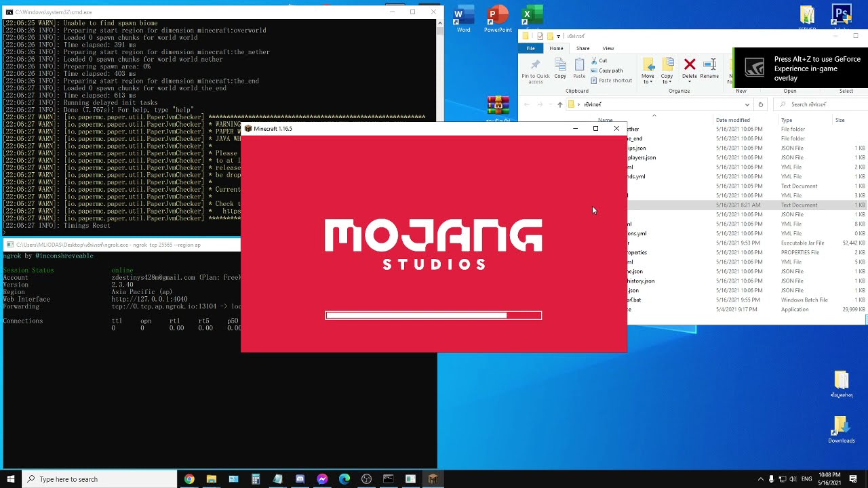Screen dimensions: 868x488
Task: Switch to the Home ribbon tab
Action: [x=556, y=48]
